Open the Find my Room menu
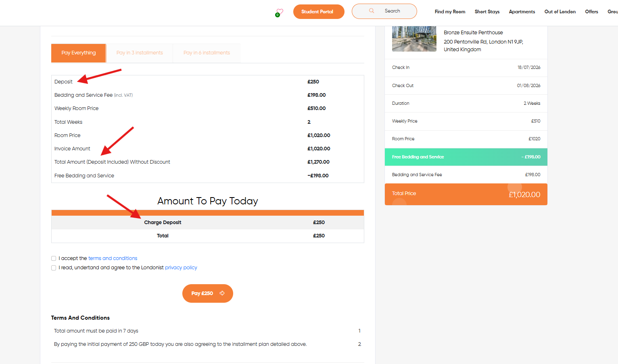The image size is (618, 364). [x=450, y=12]
